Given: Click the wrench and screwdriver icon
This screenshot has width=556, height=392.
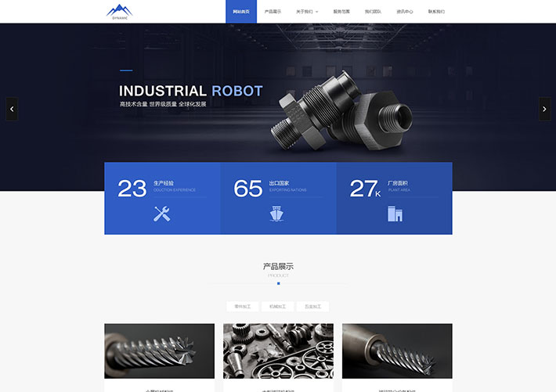Looking at the screenshot, I should click(162, 214).
